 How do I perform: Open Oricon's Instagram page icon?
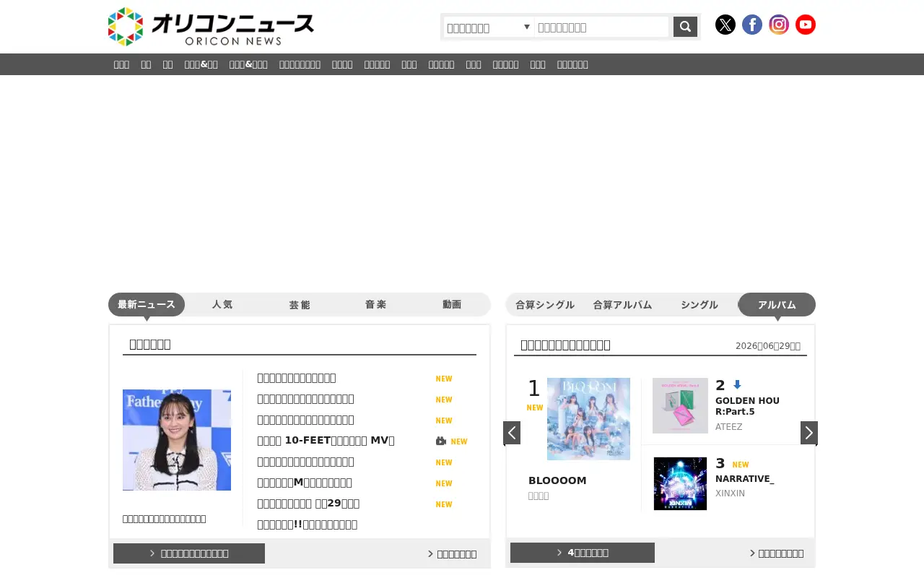tap(779, 25)
